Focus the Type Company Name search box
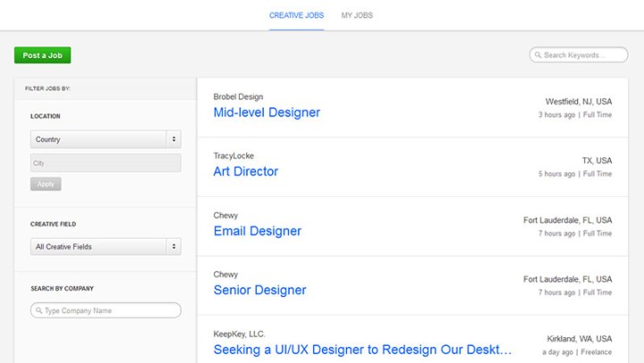 point(106,310)
